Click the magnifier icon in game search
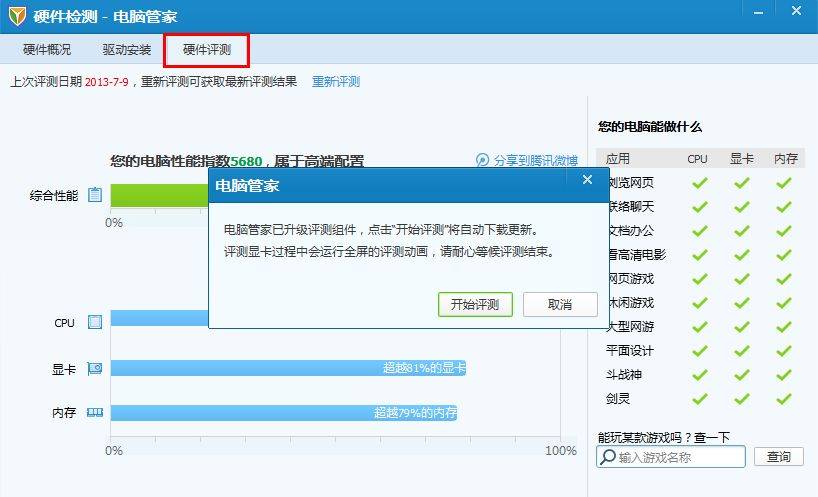 coord(607,457)
